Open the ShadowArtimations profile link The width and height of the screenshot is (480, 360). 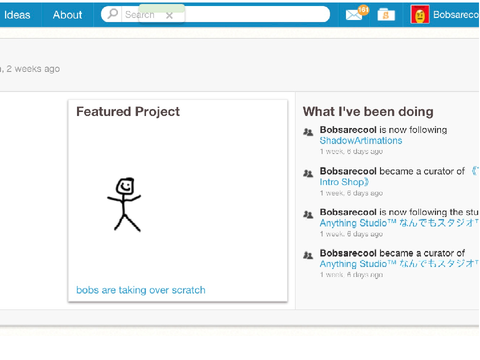click(x=361, y=141)
